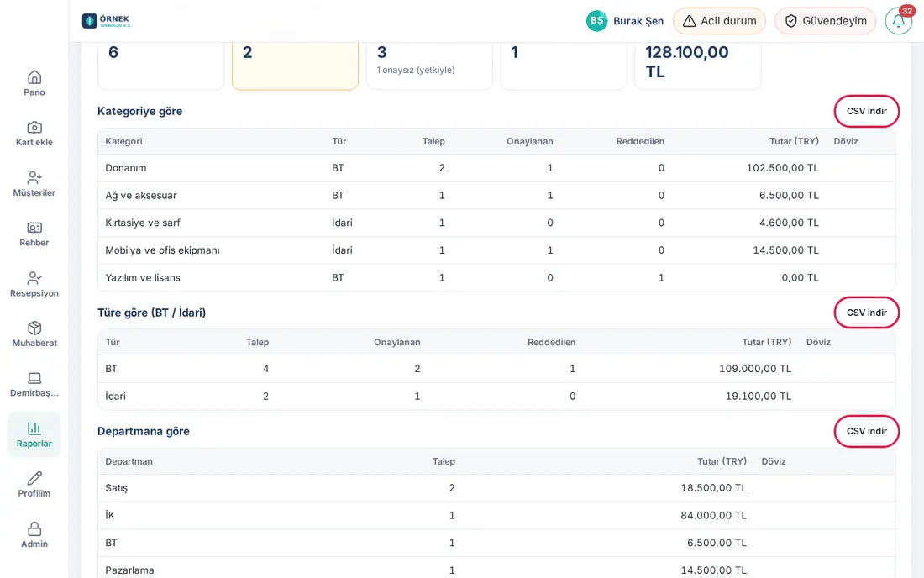Click the Kategori column header
Image resolution: width=924 pixels, height=578 pixels.
[x=123, y=141]
